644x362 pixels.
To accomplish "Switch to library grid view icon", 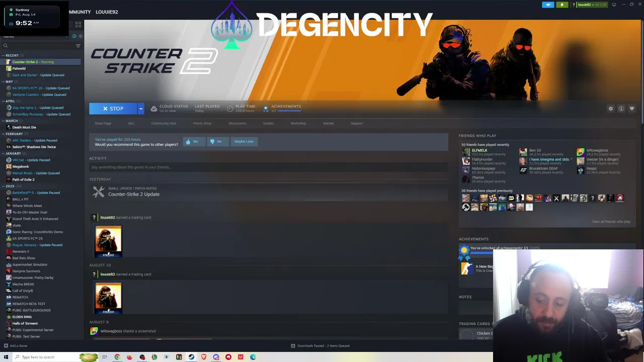I will pyautogui.click(x=78, y=24).
